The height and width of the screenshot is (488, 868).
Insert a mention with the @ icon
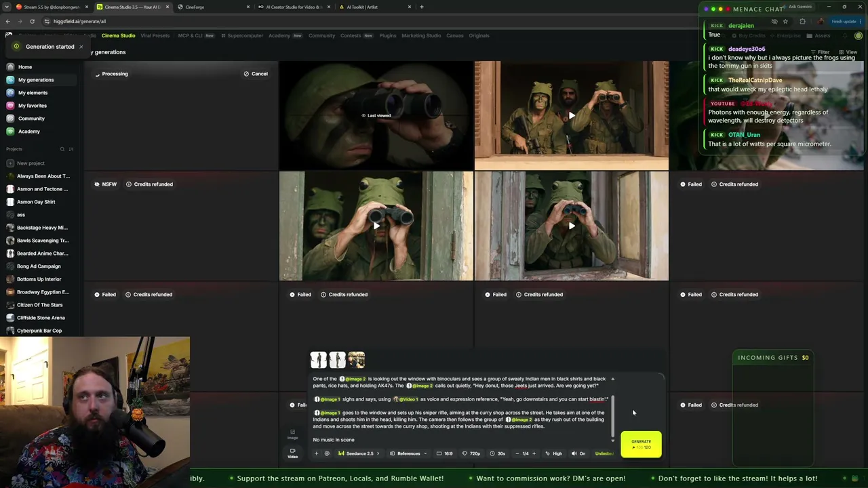(x=327, y=453)
